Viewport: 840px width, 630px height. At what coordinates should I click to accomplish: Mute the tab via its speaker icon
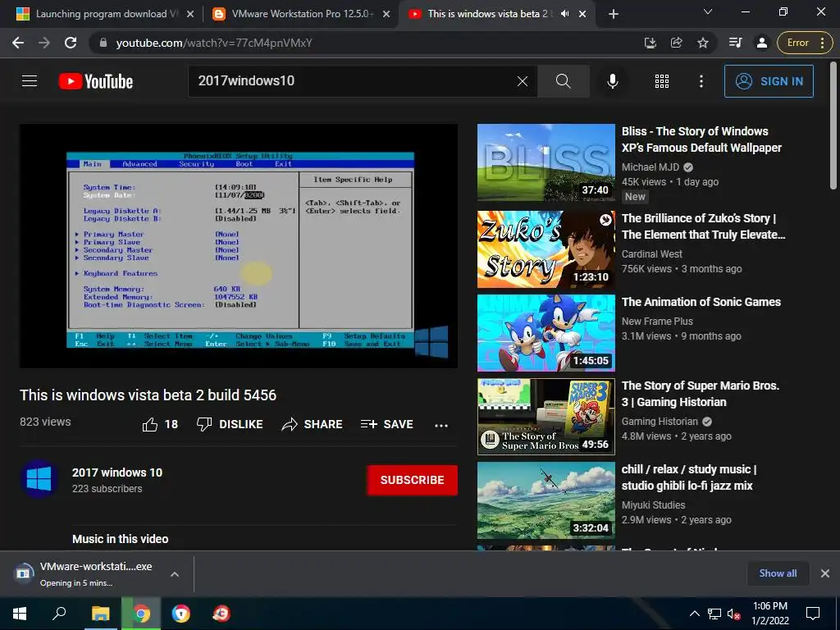[x=564, y=14]
